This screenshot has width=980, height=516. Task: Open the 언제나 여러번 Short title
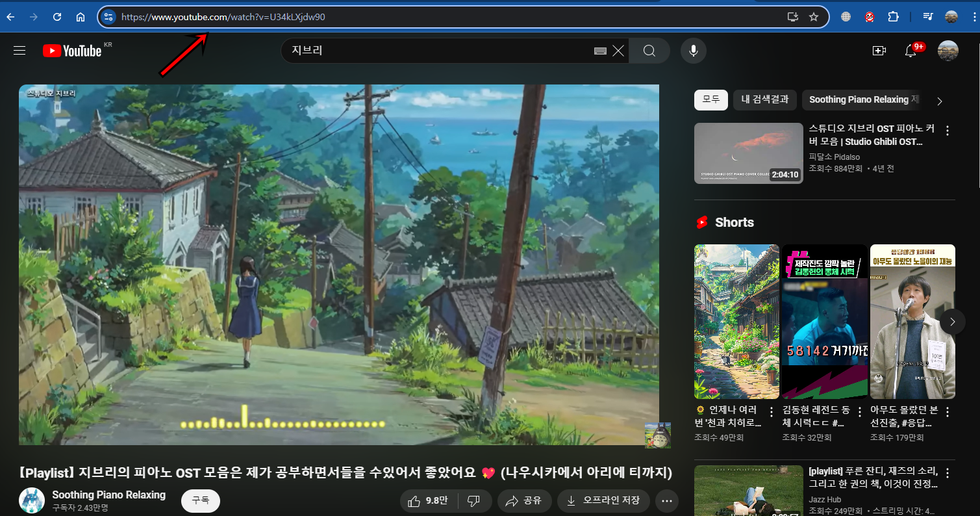[x=728, y=417]
